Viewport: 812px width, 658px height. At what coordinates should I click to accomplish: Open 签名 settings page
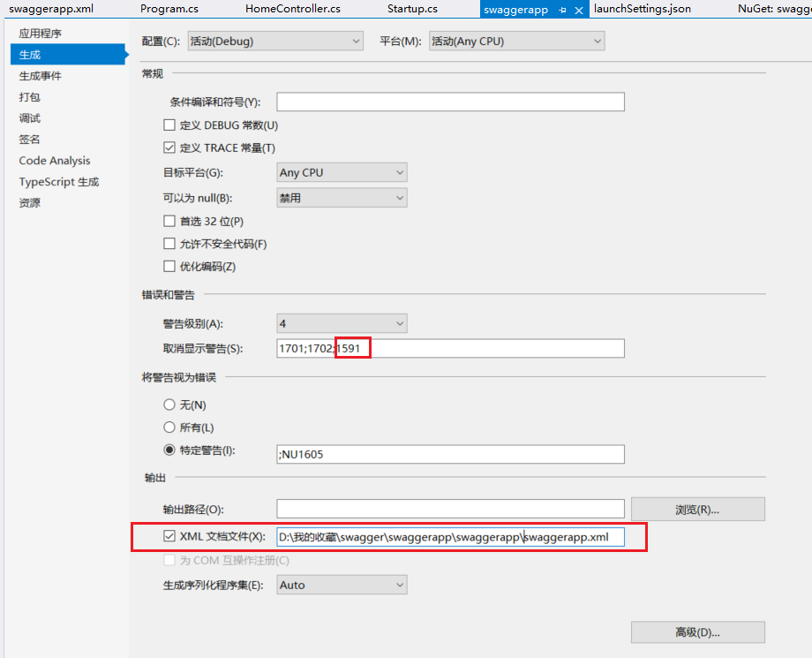29,140
